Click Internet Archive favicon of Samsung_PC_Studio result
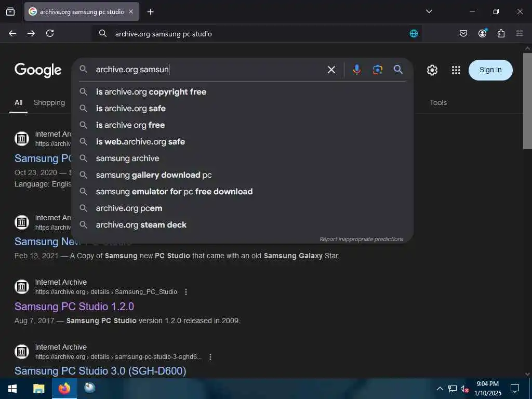Viewport: 532px width, 399px height. [x=22, y=287]
